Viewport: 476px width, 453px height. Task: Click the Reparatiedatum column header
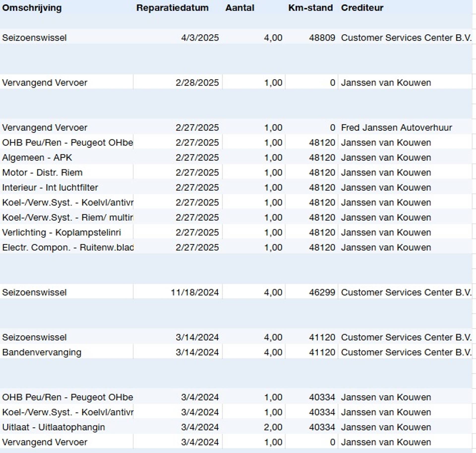click(172, 8)
